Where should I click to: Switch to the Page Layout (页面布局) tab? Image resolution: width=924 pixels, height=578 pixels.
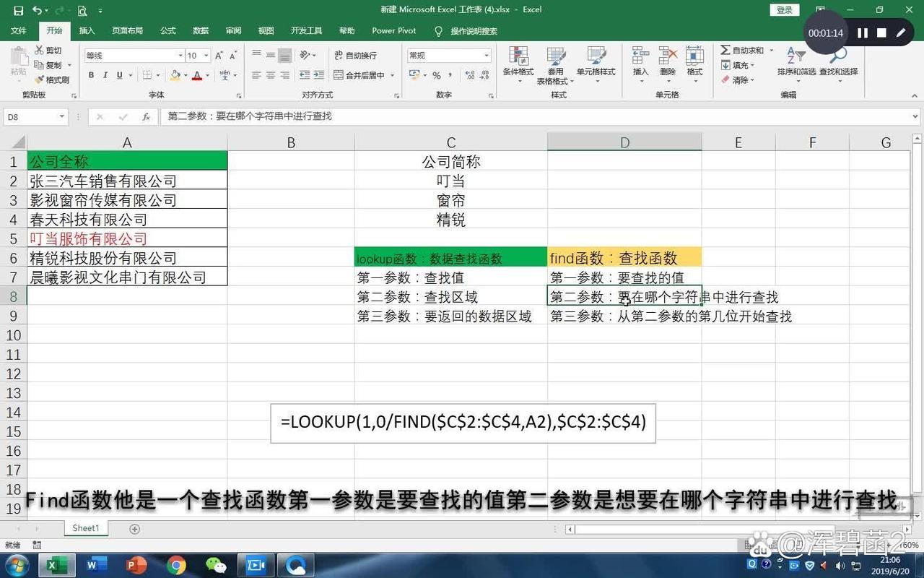[x=127, y=31]
